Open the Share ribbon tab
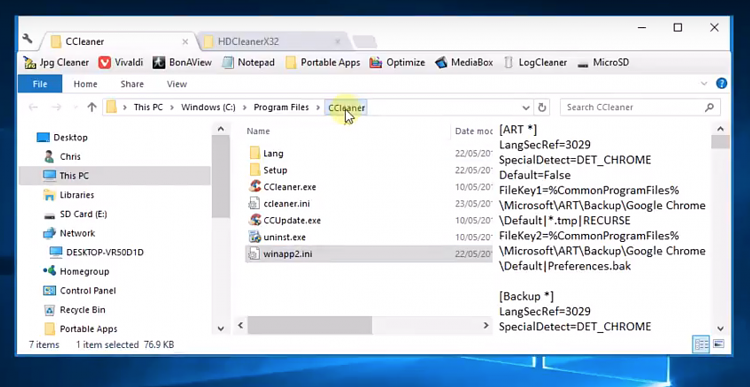Screen dimensions: 750x387 132,84
